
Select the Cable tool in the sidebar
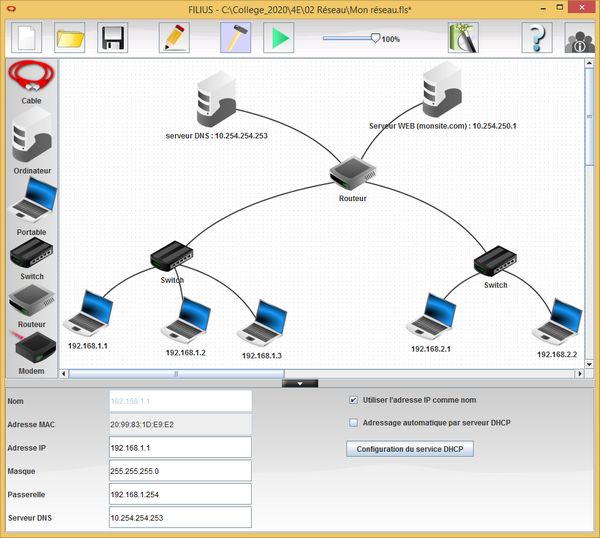pos(31,80)
